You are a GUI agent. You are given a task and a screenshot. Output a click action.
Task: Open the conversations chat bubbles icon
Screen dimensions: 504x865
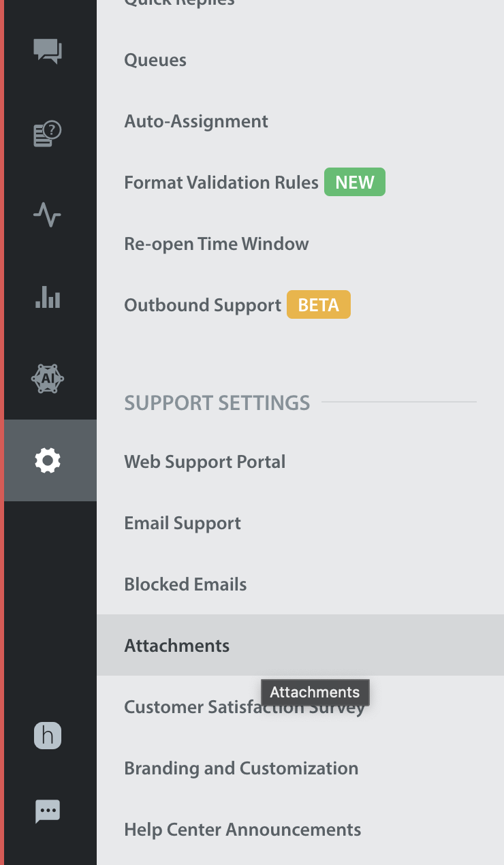48,52
